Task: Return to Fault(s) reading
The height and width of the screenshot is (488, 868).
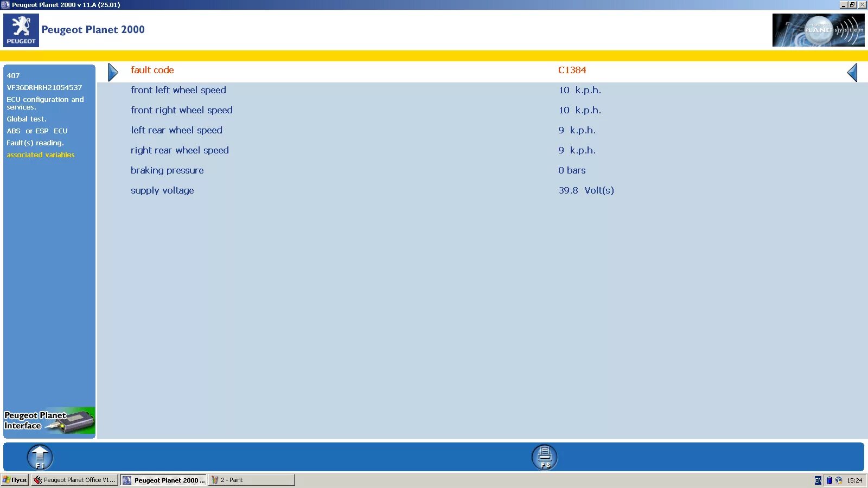Action: 35,143
